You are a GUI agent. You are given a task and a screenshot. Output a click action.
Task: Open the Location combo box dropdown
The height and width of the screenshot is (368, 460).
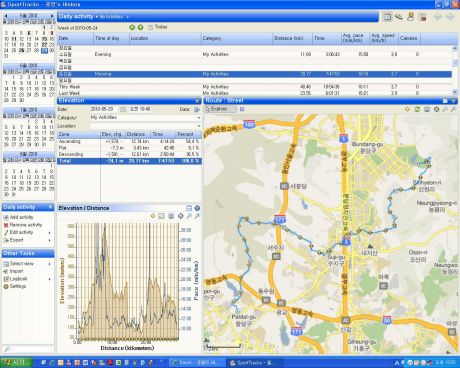199,126
